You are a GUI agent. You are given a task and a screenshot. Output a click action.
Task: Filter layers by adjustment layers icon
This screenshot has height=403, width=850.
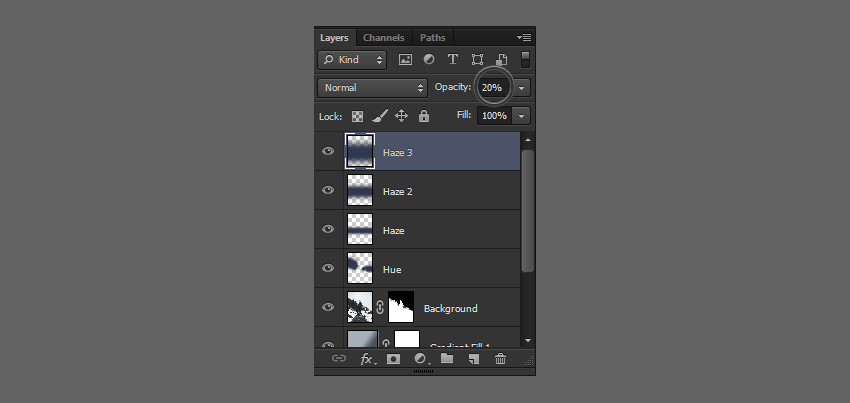[429, 60]
